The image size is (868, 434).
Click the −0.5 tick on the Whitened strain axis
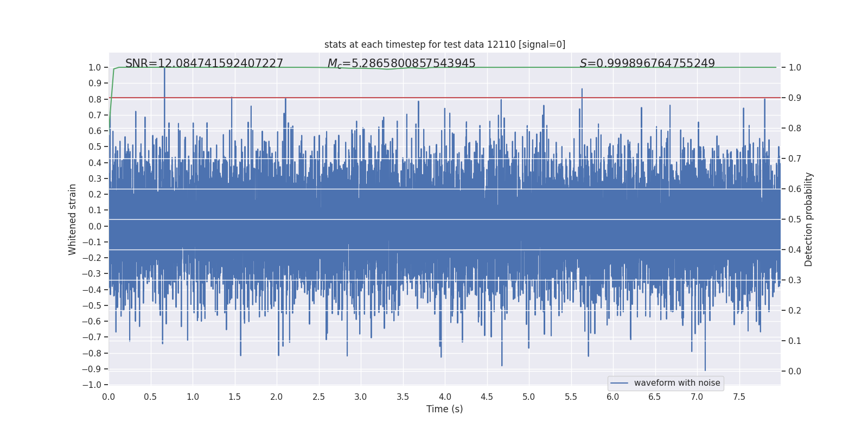coord(92,305)
